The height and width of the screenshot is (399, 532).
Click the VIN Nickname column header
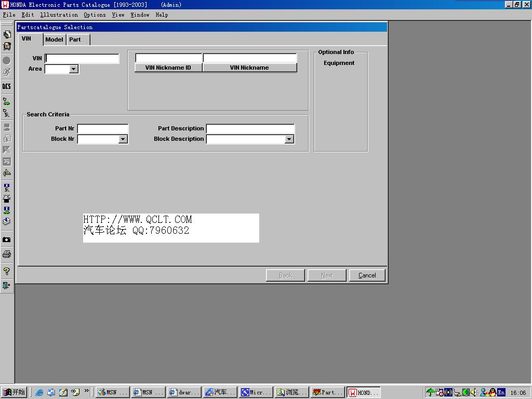(x=249, y=68)
